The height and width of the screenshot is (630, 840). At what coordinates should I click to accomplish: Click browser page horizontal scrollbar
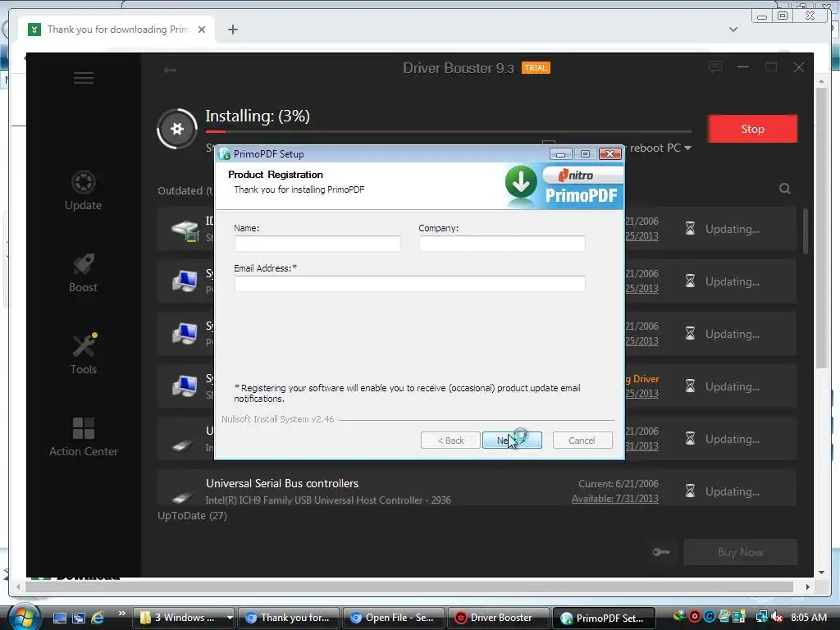click(x=409, y=587)
